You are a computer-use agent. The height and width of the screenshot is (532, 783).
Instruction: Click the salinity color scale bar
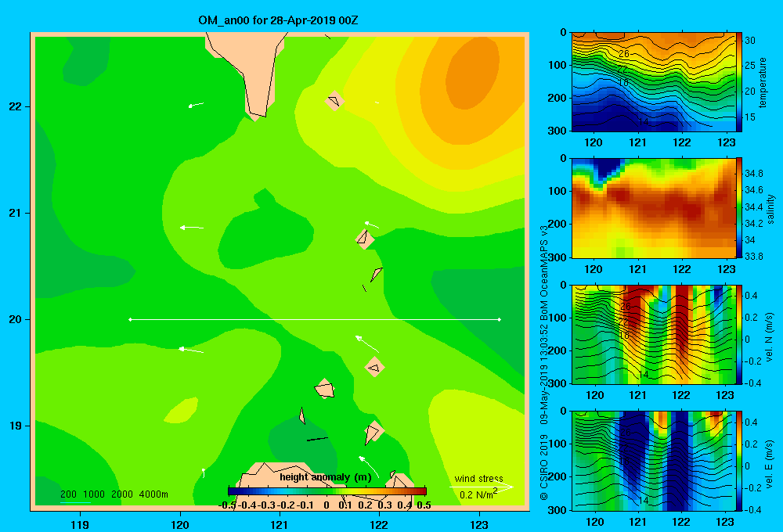pos(739,208)
